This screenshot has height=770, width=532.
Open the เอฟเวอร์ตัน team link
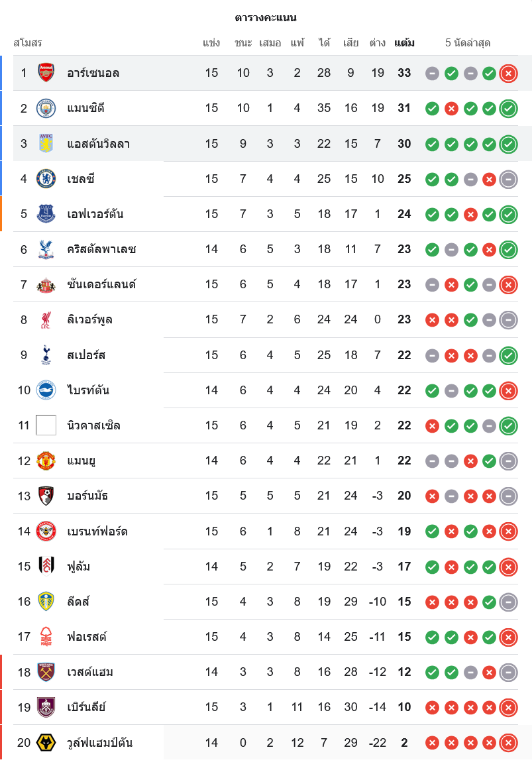(x=95, y=214)
